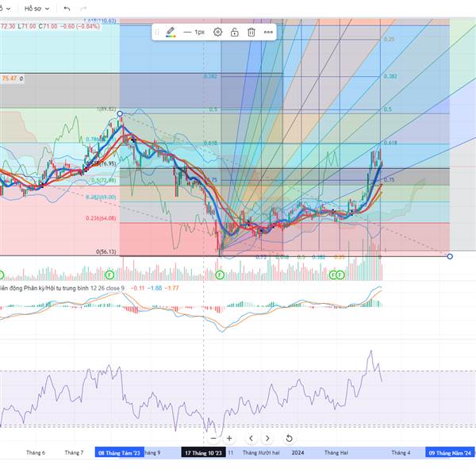Open drawing settings gear icon

(217, 32)
